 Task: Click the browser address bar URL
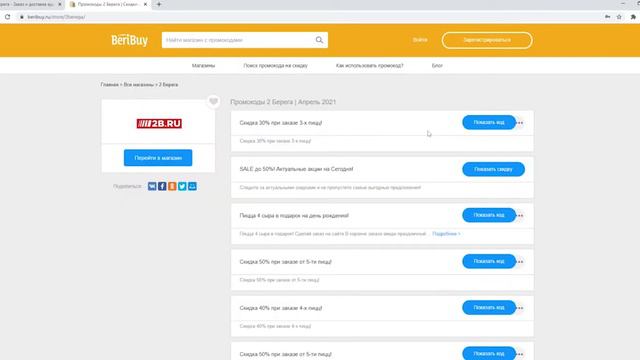[56, 17]
